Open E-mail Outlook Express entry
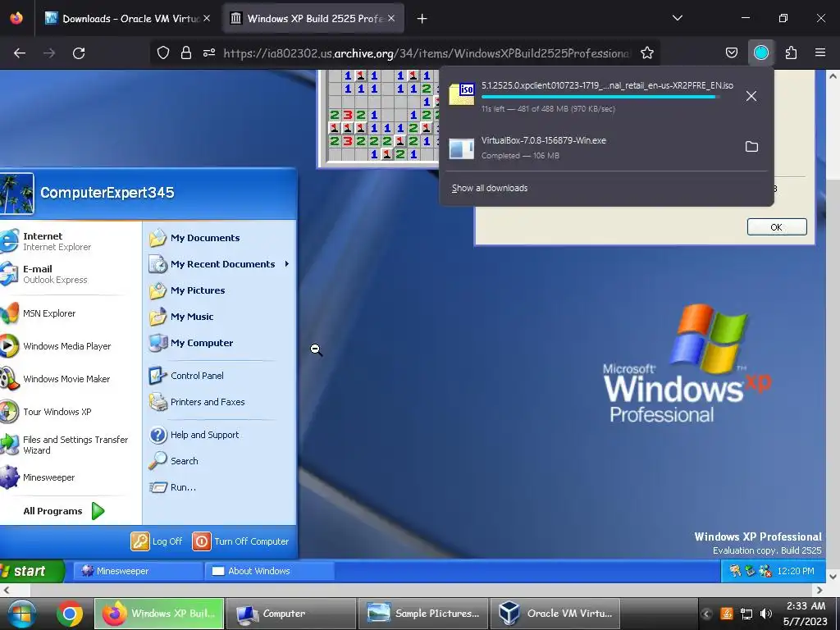The image size is (840, 630). coord(64,274)
